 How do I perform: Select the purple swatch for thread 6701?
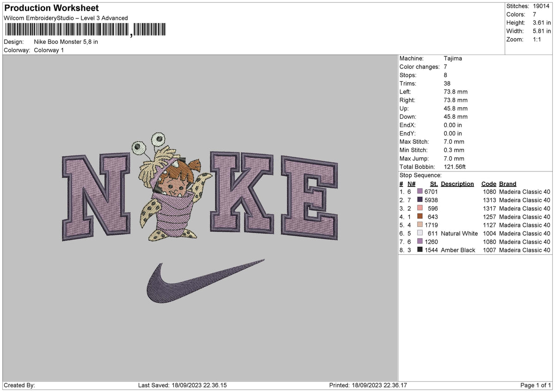point(419,192)
